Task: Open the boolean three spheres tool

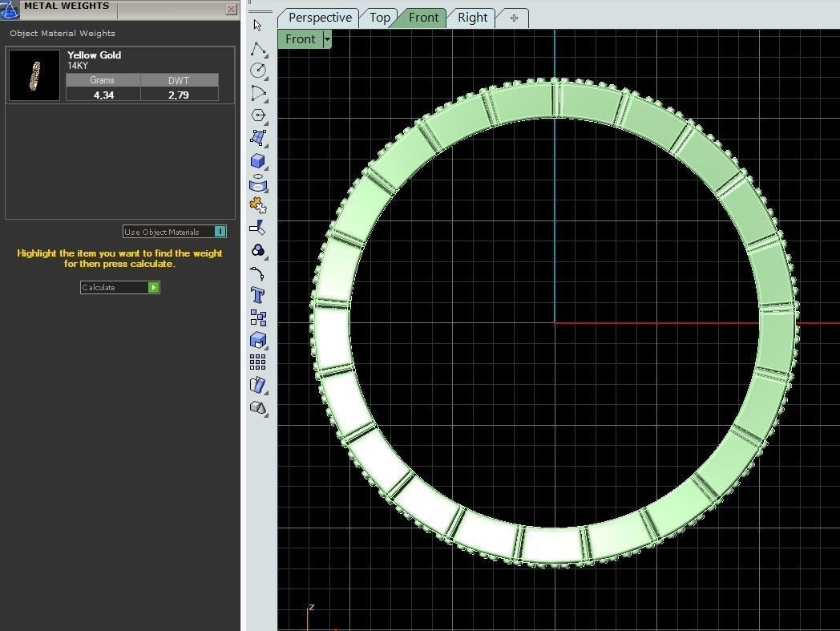Action: [258, 250]
